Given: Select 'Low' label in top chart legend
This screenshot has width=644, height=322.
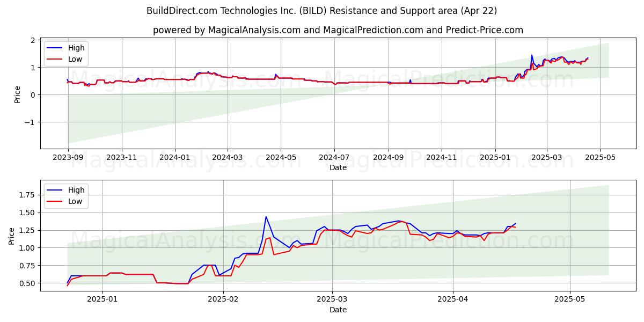Looking at the screenshot, I should click(x=75, y=59).
